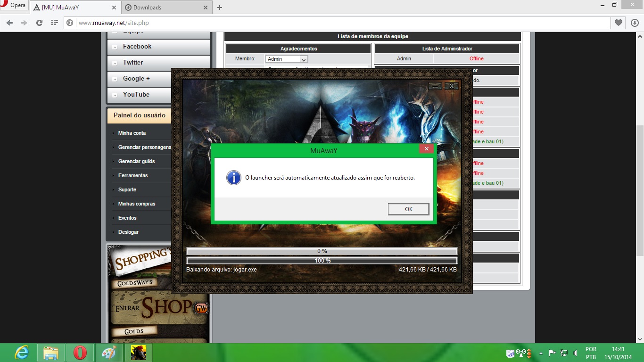Open the Opera main menu button
The image size is (644, 362).
(x=13, y=6)
